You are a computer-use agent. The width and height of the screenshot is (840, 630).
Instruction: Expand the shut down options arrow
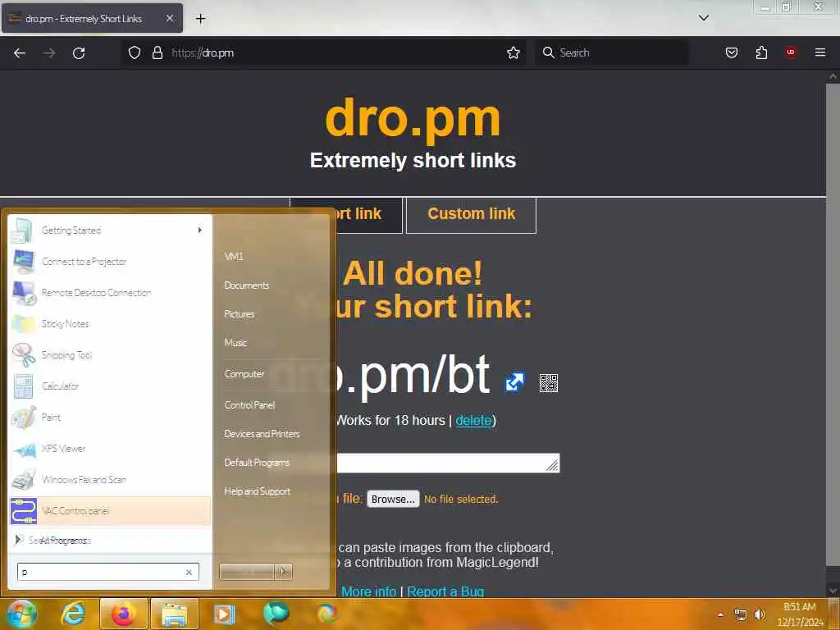coord(283,572)
